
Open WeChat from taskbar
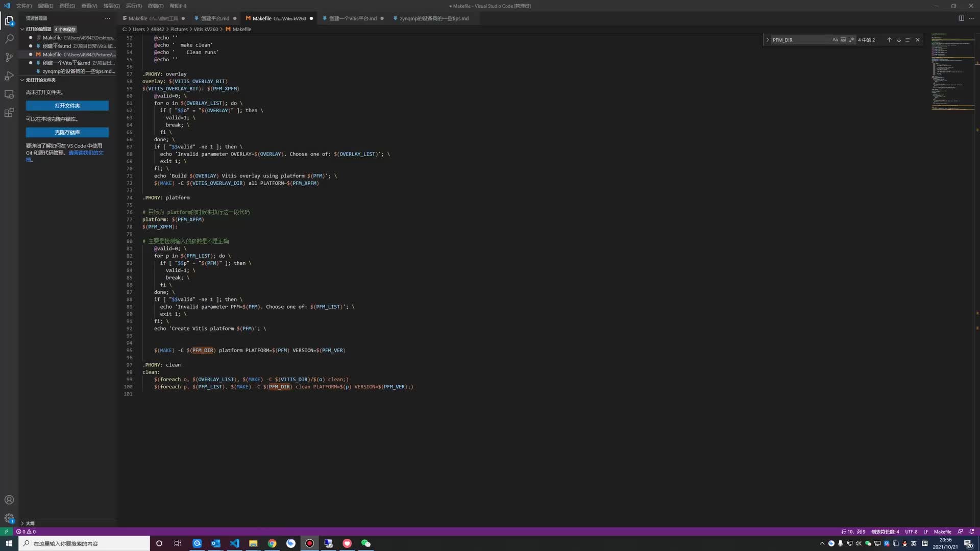tap(366, 543)
